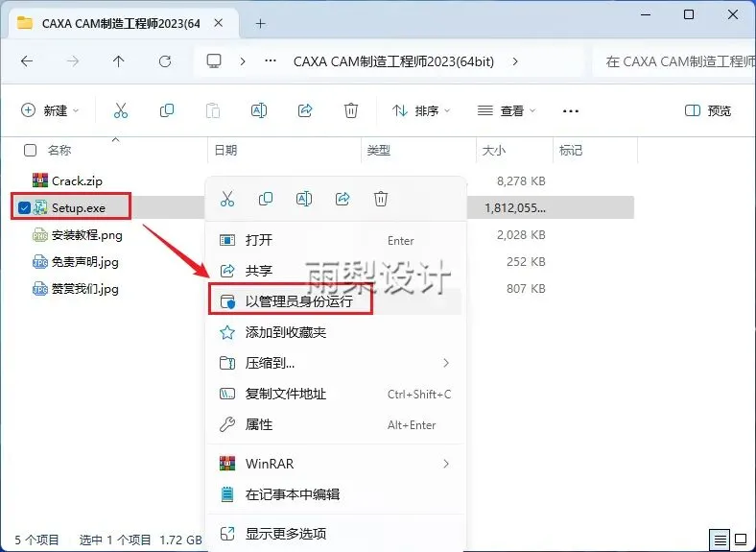
Task: Click the 252 KB size cell
Action: coord(526,262)
